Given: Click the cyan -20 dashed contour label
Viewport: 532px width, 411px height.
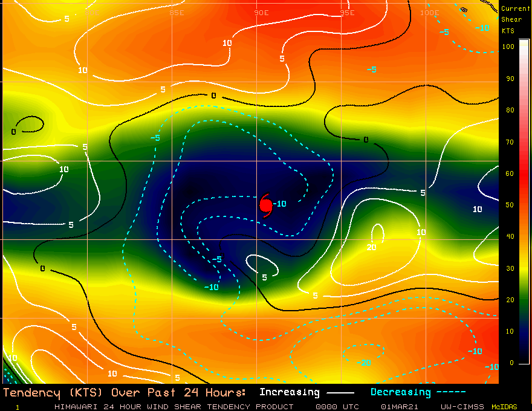Looking at the screenshot, I should 363,363.
